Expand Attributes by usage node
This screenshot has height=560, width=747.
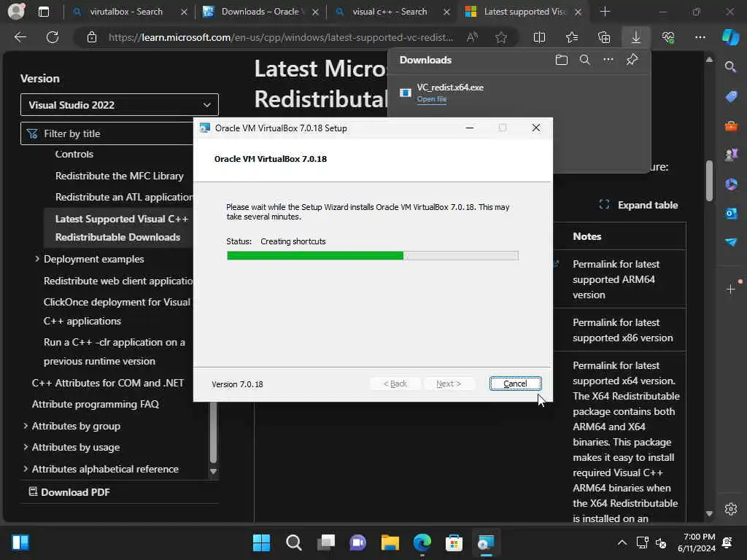coord(26,447)
